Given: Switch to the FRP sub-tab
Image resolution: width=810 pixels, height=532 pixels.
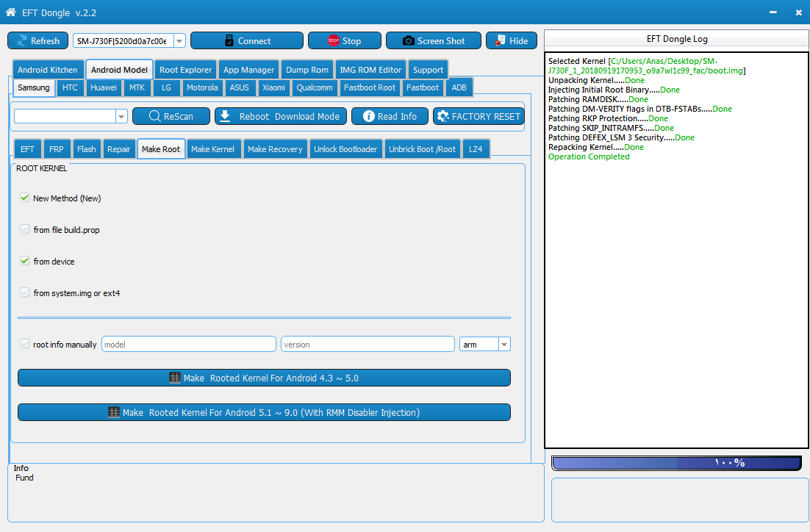Looking at the screenshot, I should click(x=57, y=148).
